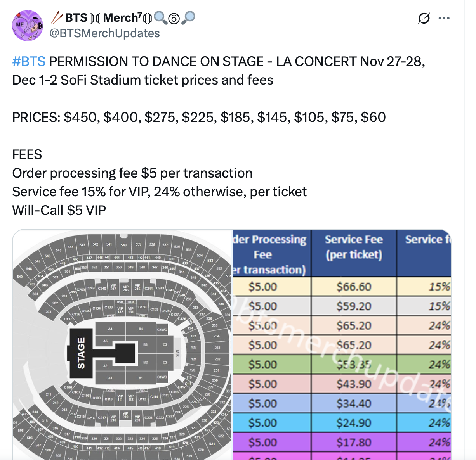Click the $34.40 service fee cell
476x460 pixels.
coord(354,403)
